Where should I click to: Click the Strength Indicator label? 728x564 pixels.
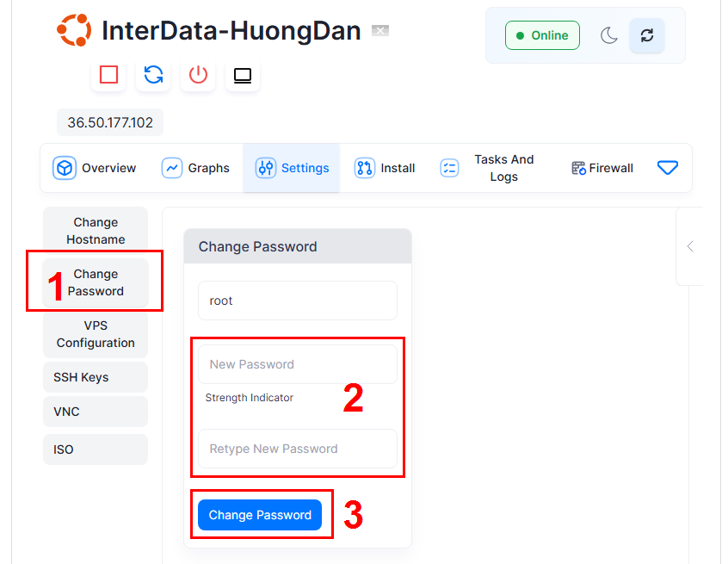coord(250,398)
